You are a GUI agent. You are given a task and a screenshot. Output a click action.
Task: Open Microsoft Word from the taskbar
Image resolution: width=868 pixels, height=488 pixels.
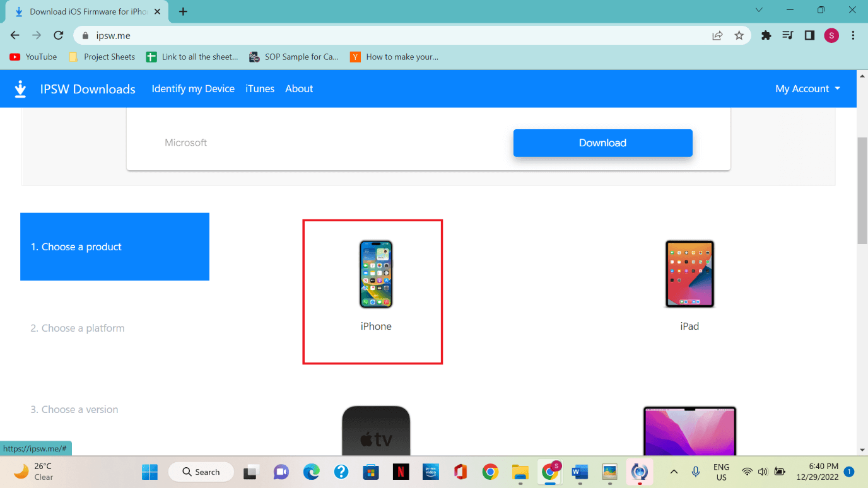pyautogui.click(x=579, y=472)
